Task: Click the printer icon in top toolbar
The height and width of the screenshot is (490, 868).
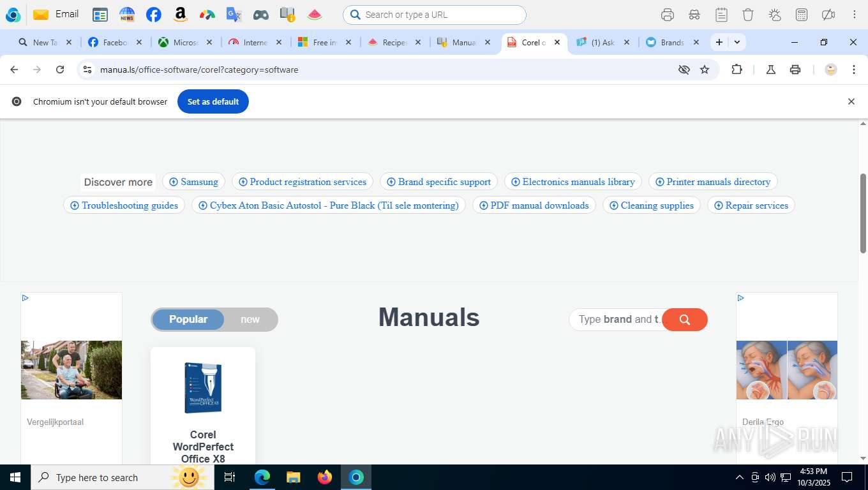Action: [x=668, y=15]
